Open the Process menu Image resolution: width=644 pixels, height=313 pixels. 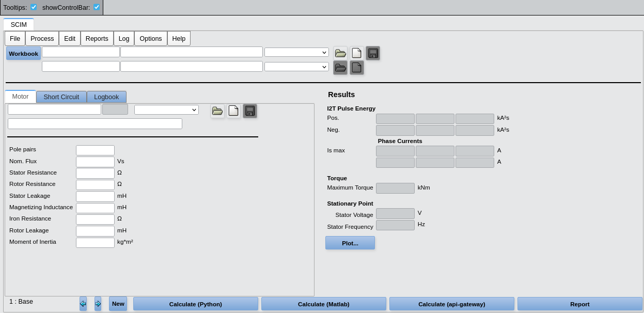click(x=42, y=39)
